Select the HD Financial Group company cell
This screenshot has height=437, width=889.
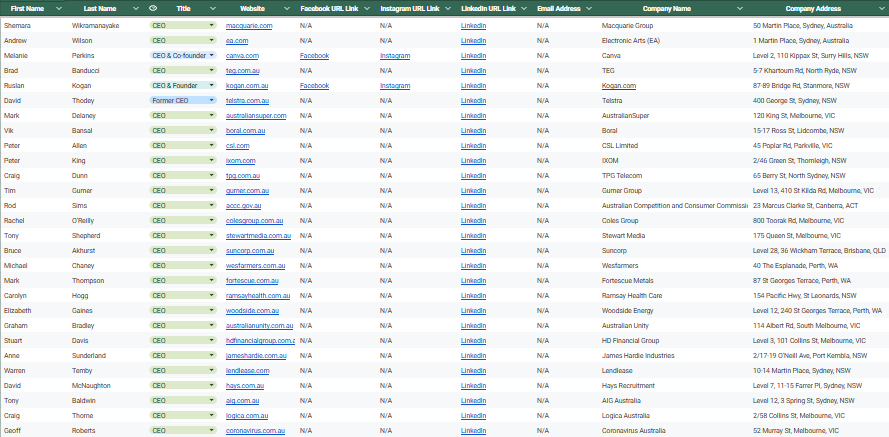click(x=630, y=341)
